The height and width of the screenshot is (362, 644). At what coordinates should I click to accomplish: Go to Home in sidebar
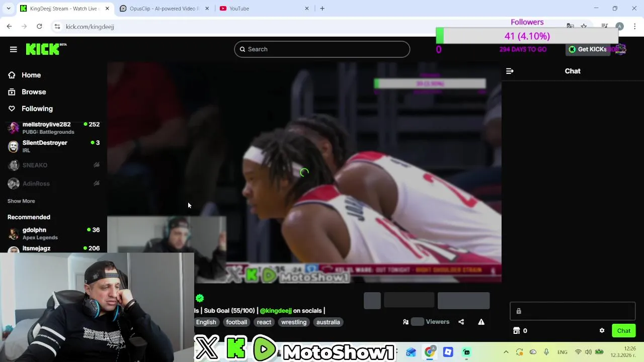(x=31, y=75)
